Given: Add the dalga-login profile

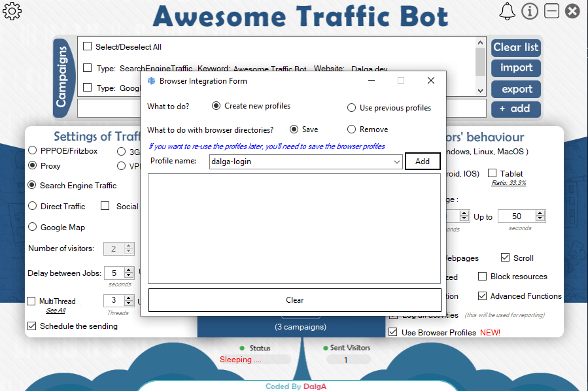Looking at the screenshot, I should 423,161.
